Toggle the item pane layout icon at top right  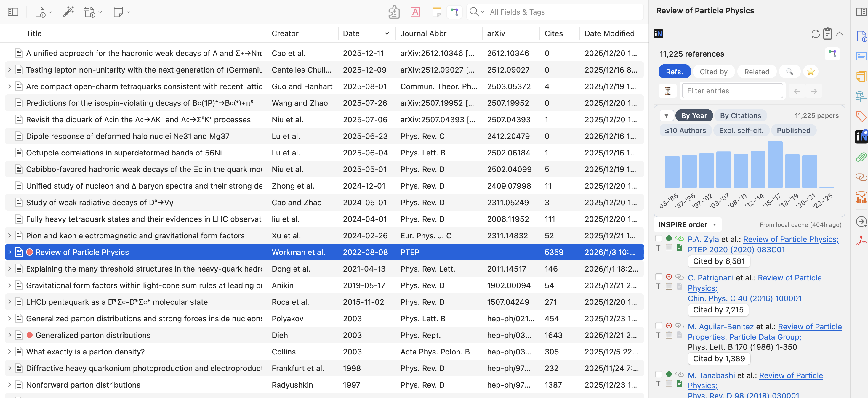click(861, 12)
